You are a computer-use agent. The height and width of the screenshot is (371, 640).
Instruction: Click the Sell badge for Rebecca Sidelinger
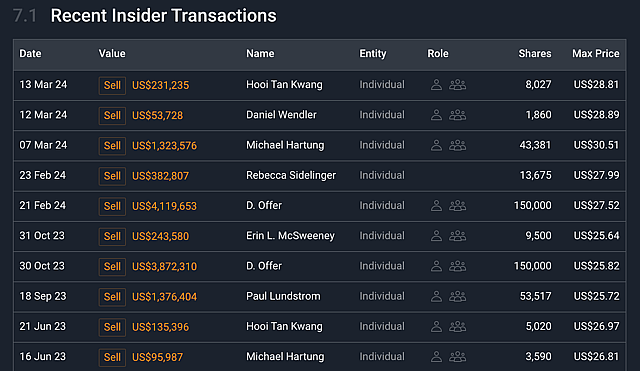112,176
